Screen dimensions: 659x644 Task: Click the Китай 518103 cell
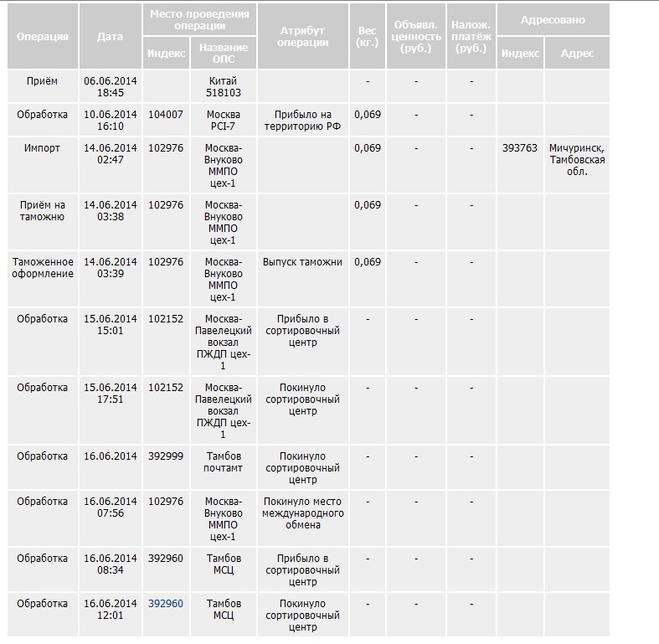(x=224, y=87)
